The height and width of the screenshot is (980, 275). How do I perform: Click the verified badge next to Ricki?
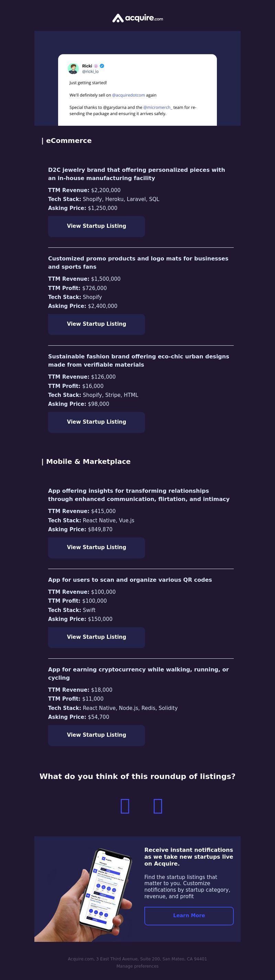coord(102,66)
